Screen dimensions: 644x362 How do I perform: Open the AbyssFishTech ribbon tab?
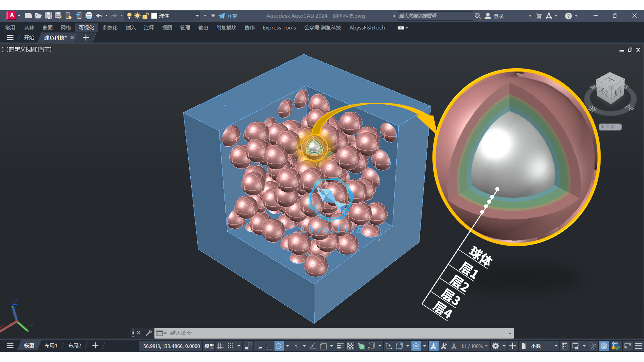pyautogui.click(x=367, y=28)
